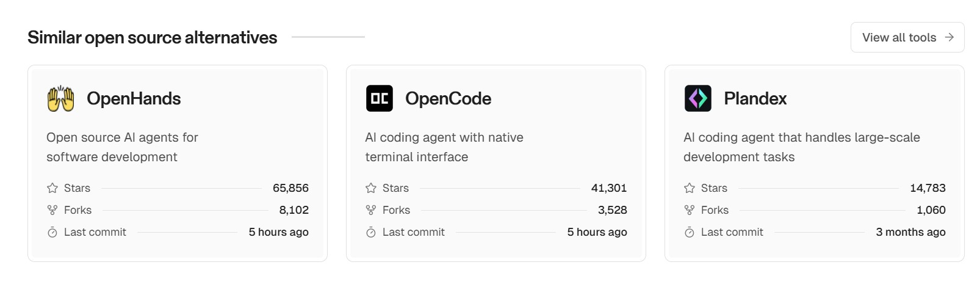Open the OpenCode title link
Viewport: 980px width, 295px height.
click(x=448, y=98)
